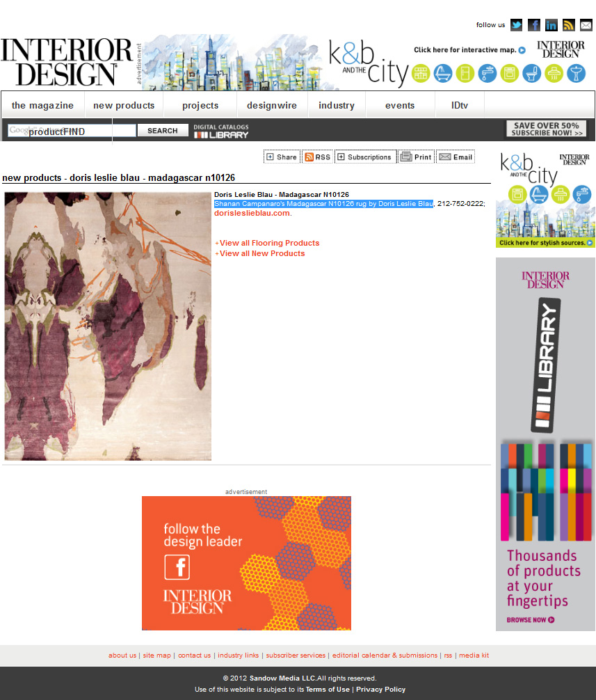The height and width of the screenshot is (700, 596).
Task: Click the Madagascar rug image
Action: coord(108,326)
